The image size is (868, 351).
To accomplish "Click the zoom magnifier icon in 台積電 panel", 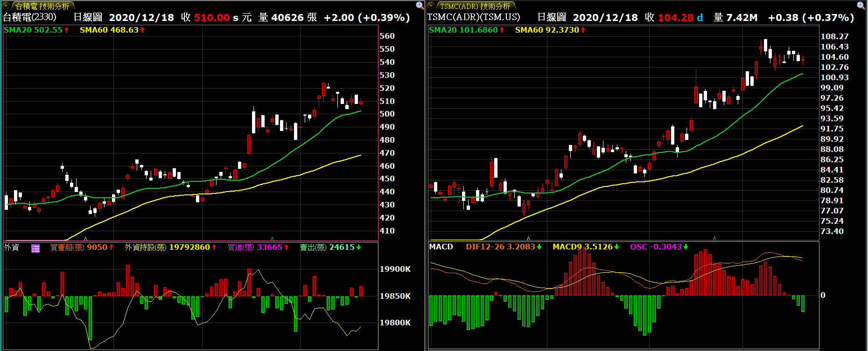I will tap(420, 5).
